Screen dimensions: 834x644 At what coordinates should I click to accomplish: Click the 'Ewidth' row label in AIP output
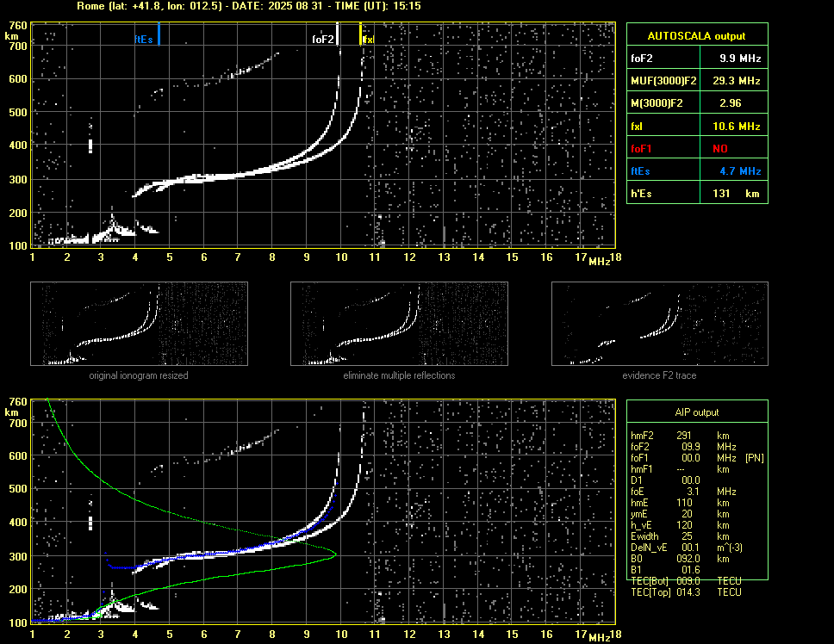click(644, 536)
